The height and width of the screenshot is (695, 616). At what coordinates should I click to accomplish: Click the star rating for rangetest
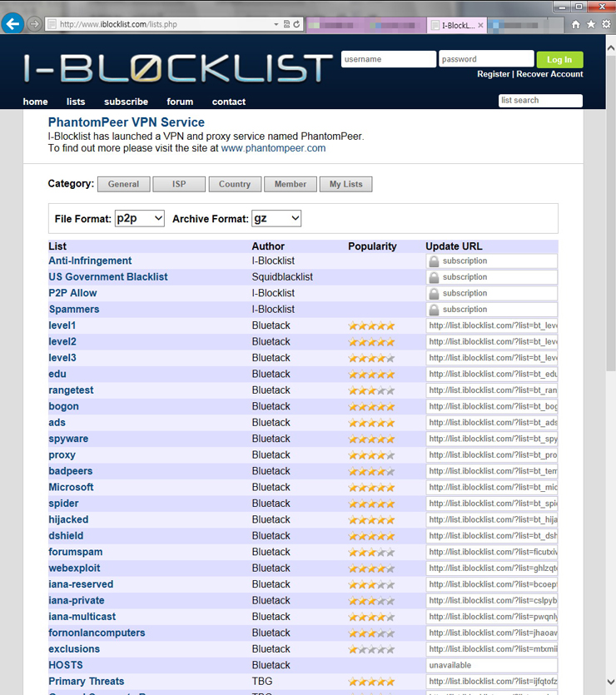pyautogui.click(x=371, y=391)
